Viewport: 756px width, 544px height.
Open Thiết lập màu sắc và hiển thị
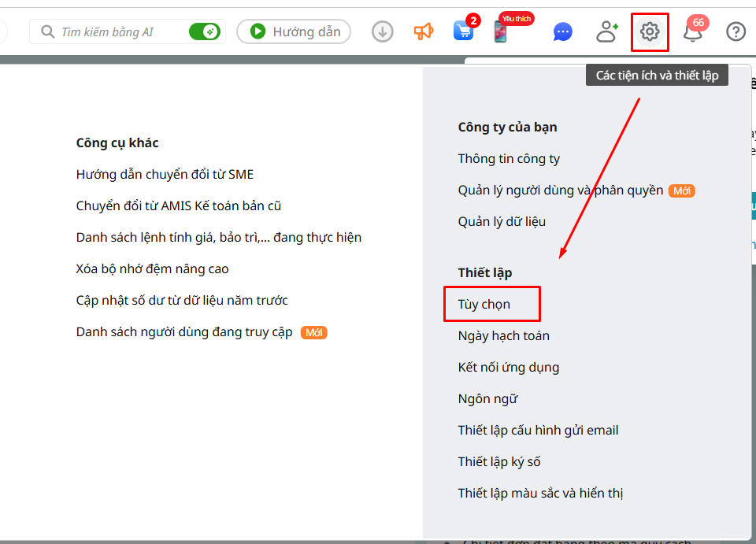(540, 494)
